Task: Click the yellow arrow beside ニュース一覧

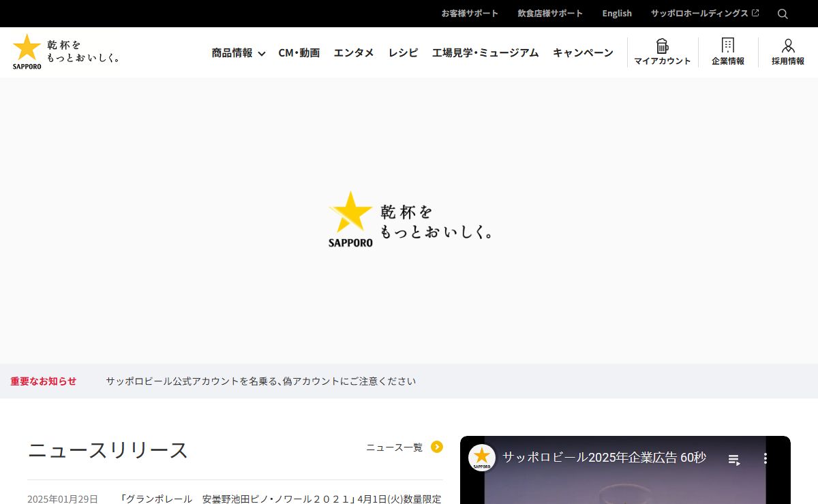Action: [437, 447]
